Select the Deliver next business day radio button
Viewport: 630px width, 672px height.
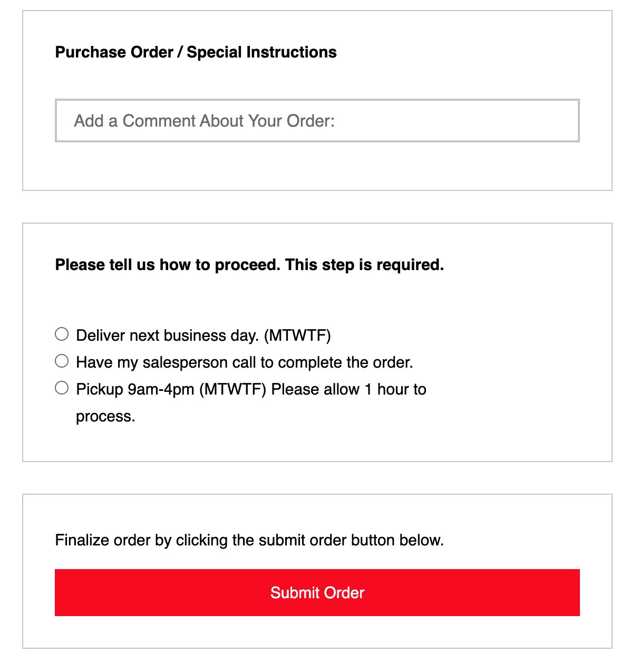pyautogui.click(x=62, y=334)
